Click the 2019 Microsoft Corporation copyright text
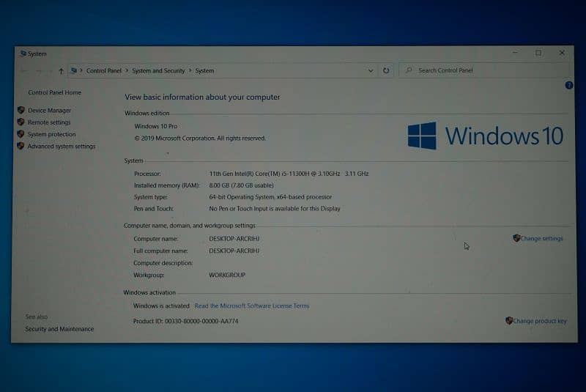The width and height of the screenshot is (586, 392). pyautogui.click(x=200, y=138)
